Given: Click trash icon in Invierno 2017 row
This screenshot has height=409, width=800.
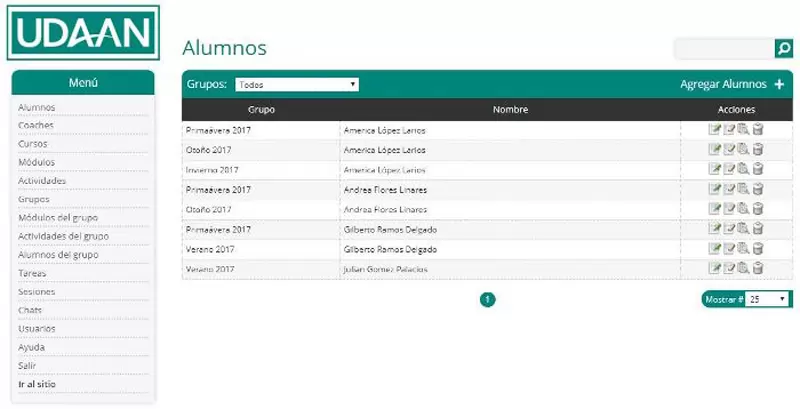Looking at the screenshot, I should (758, 169).
